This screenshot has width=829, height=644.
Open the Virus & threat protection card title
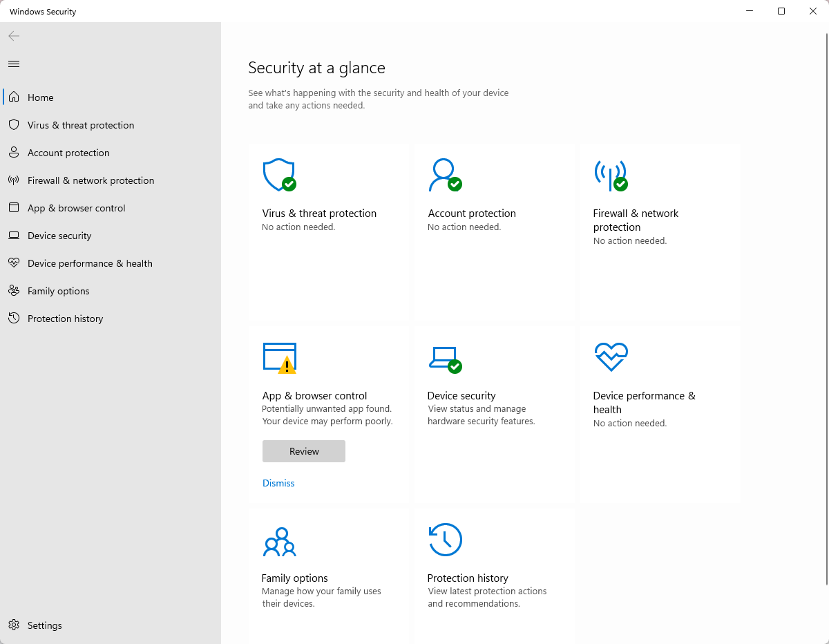tap(319, 214)
